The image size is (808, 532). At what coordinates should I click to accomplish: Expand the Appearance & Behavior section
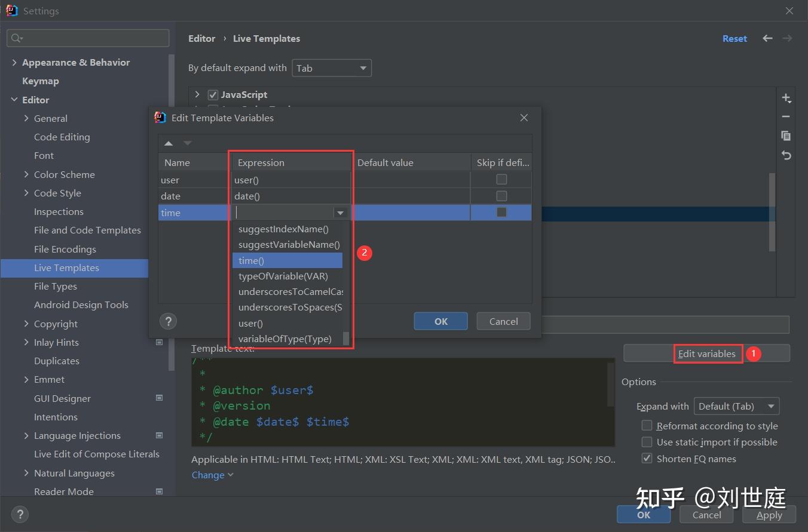click(x=14, y=62)
